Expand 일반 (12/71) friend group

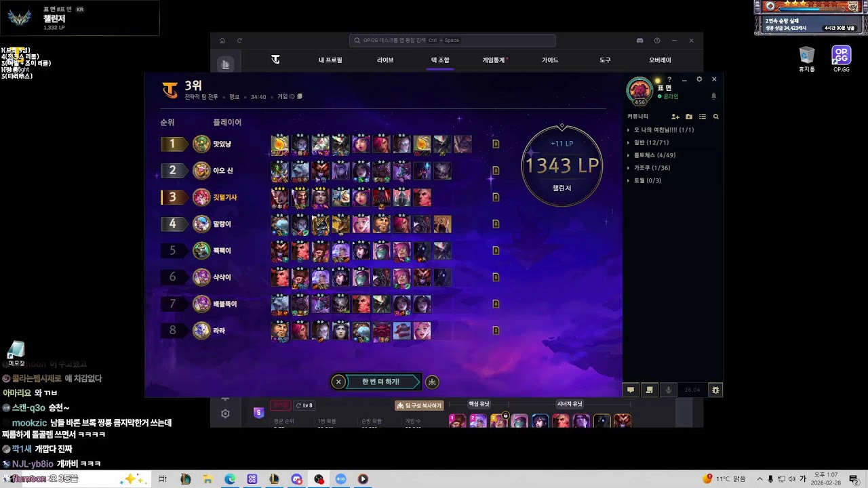pos(651,142)
